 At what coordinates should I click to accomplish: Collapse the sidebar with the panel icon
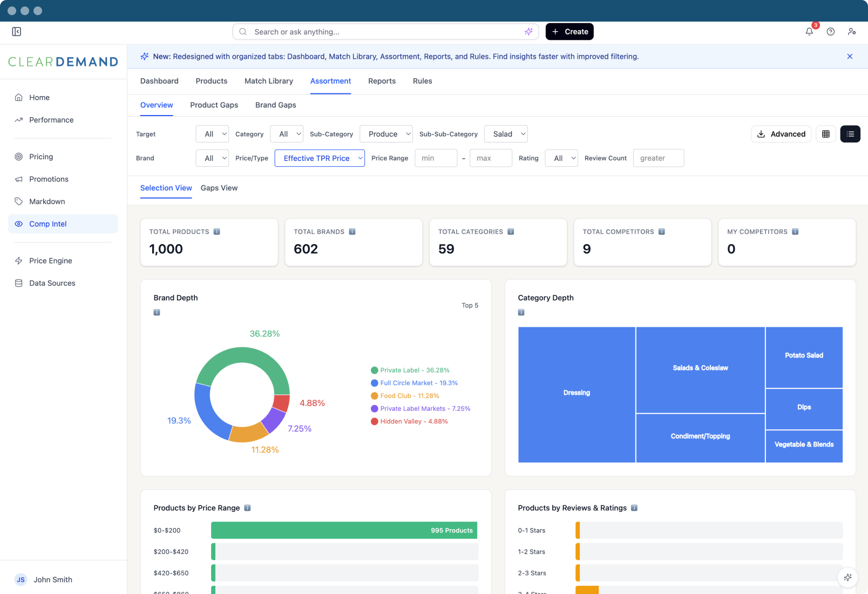point(17,32)
